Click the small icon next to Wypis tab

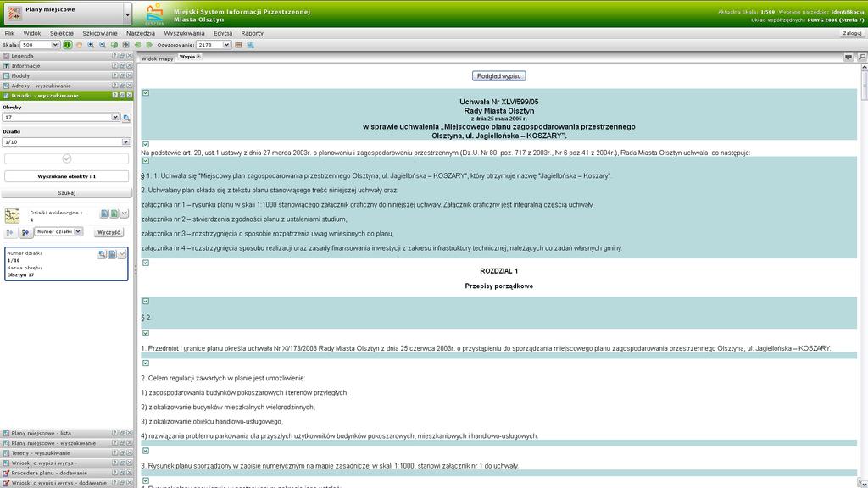(x=198, y=57)
